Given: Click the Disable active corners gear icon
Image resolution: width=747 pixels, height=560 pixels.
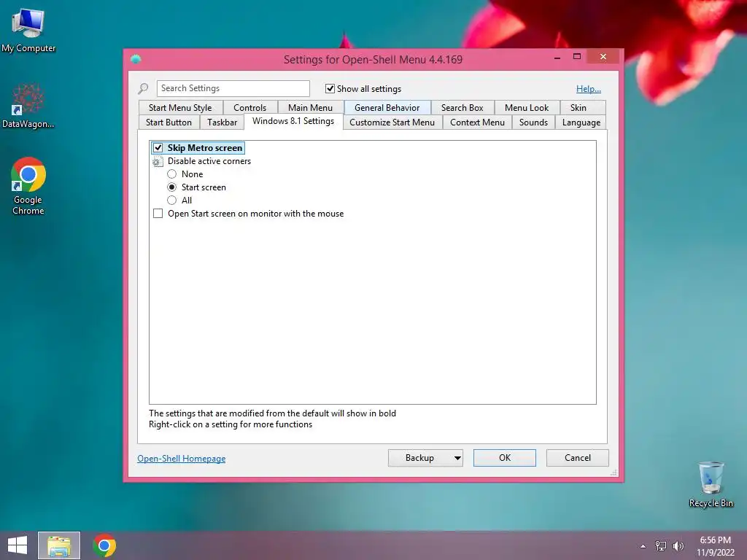Looking at the screenshot, I should [x=158, y=161].
